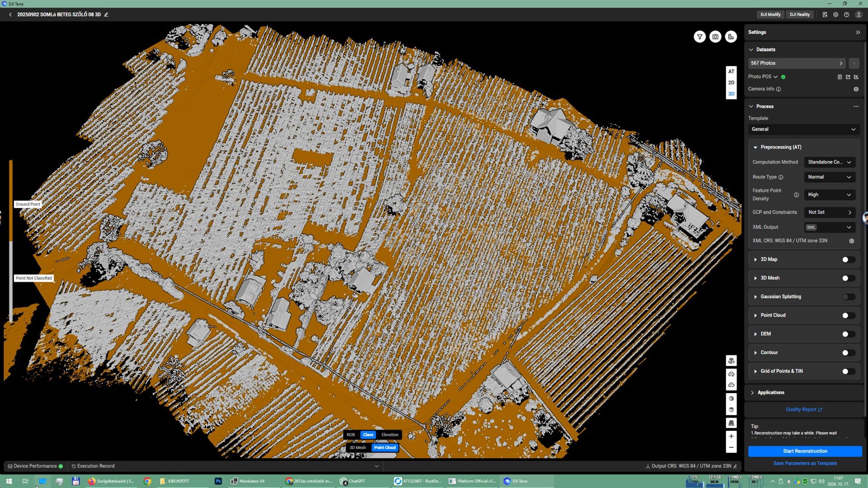Open XML CRS settings gear
Screen dimensions: 868x488
click(x=852, y=241)
